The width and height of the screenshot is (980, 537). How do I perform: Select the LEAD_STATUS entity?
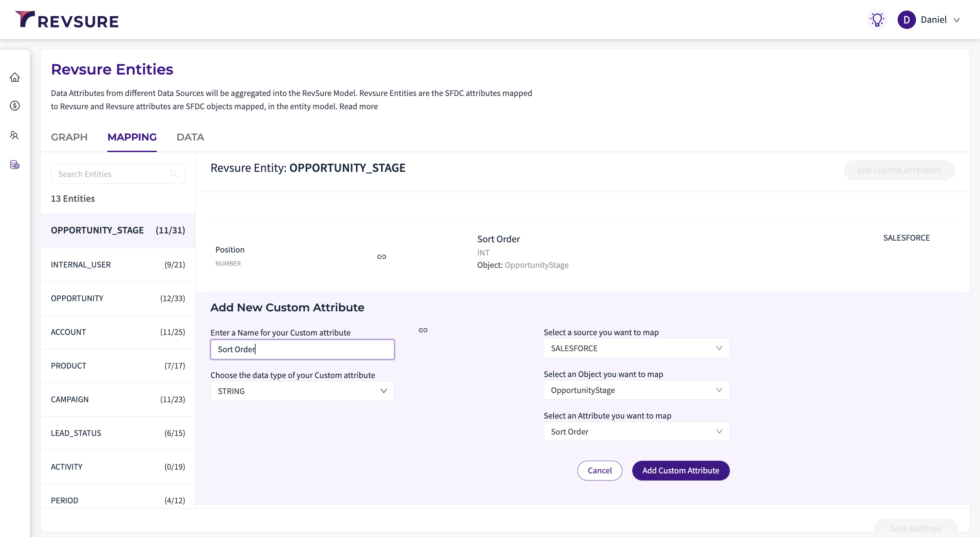click(x=118, y=433)
